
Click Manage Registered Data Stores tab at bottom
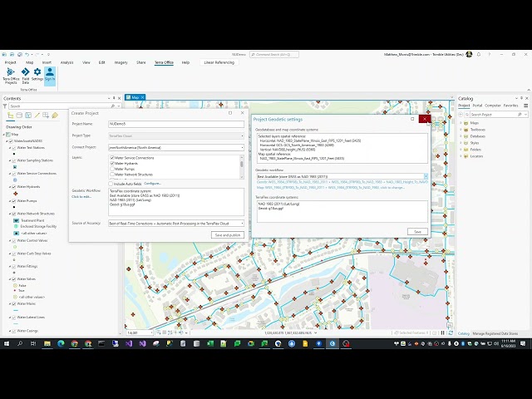(495, 333)
